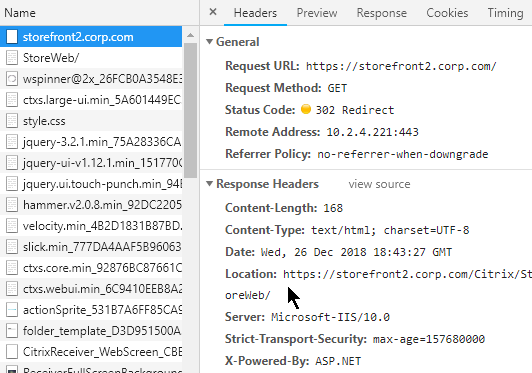
Task: Switch to the Preview tab
Action: 317,13
